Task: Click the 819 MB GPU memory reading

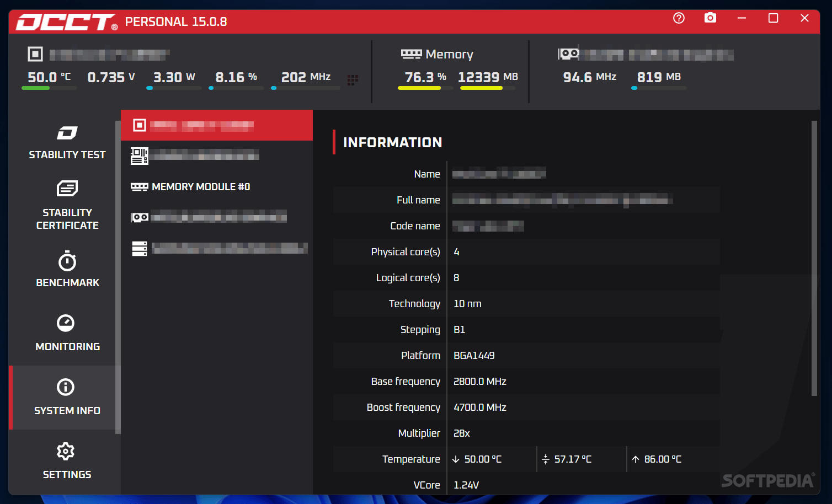Action: (659, 77)
